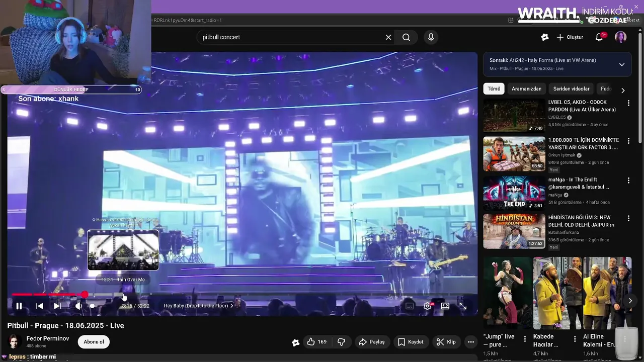The image size is (644, 362).
Task: Select the partially visible 'Fed' filter chip
Action: tap(605, 89)
